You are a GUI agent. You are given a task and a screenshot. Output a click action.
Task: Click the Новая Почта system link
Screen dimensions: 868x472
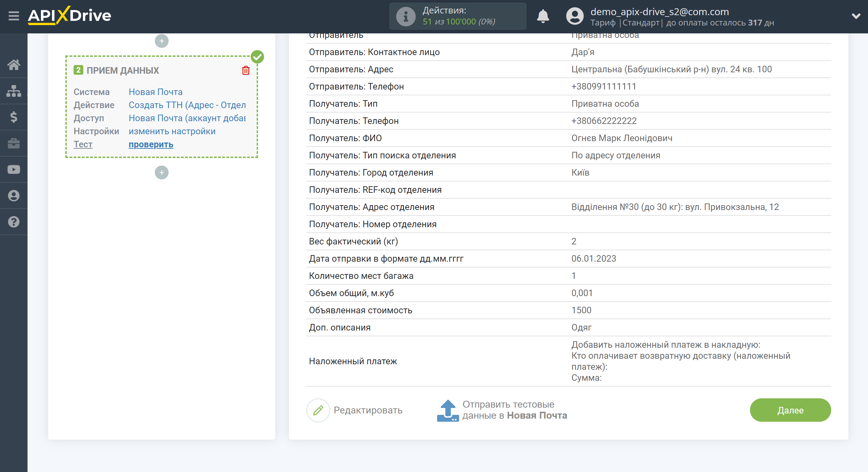click(x=156, y=91)
